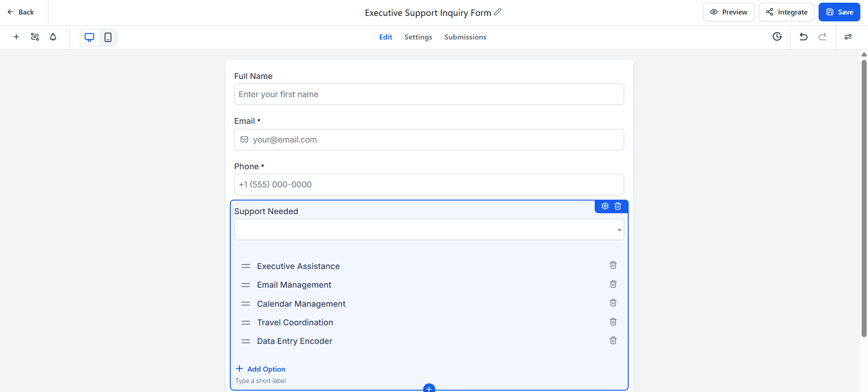Grab the Travel Coordination drag handle

point(246,323)
